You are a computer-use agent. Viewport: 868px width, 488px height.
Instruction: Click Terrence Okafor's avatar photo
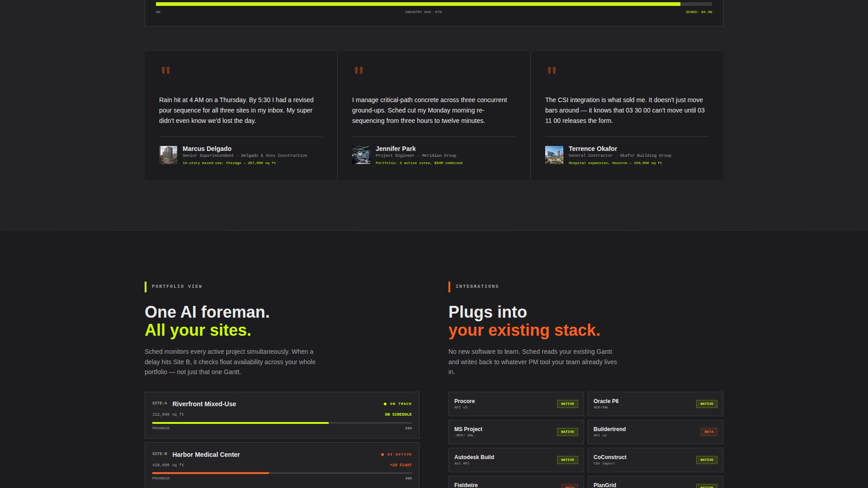554,155
